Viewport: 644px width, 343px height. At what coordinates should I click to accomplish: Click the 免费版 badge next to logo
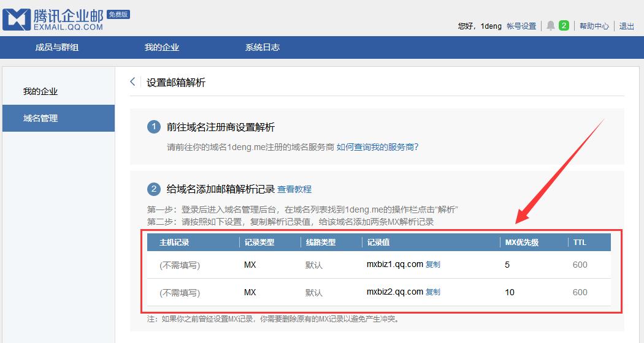click(118, 14)
